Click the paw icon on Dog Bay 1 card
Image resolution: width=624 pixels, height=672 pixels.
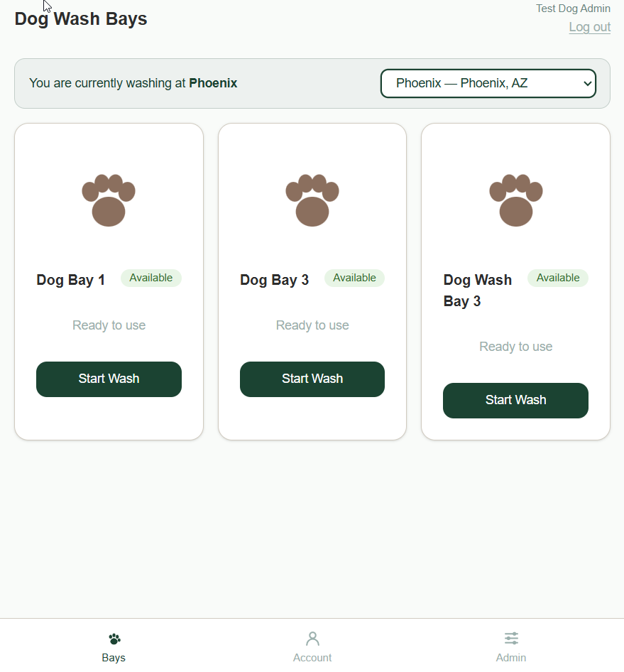109,200
